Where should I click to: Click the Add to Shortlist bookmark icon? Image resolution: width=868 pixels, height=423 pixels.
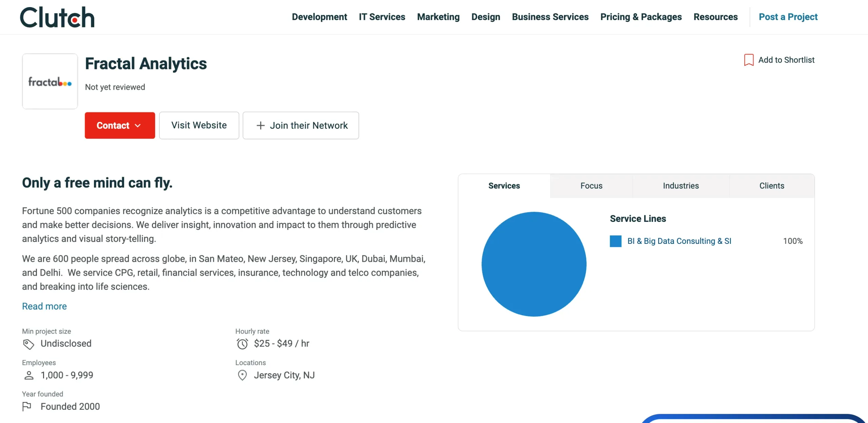[748, 60]
